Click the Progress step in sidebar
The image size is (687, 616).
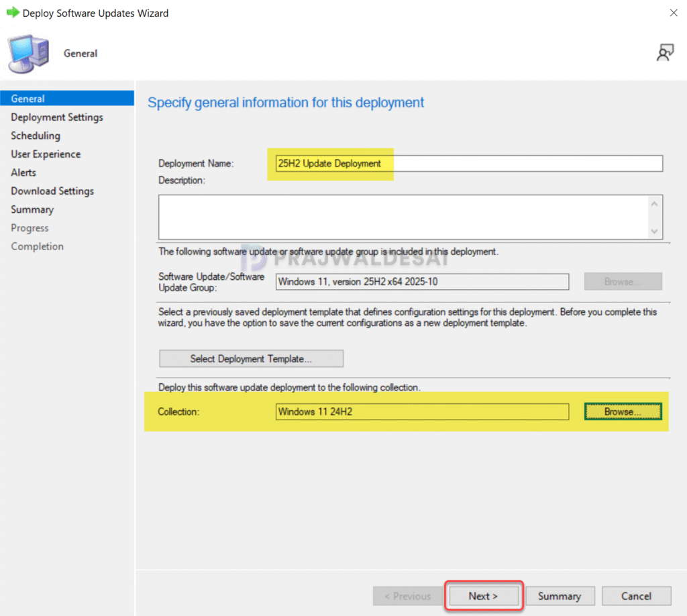(30, 228)
